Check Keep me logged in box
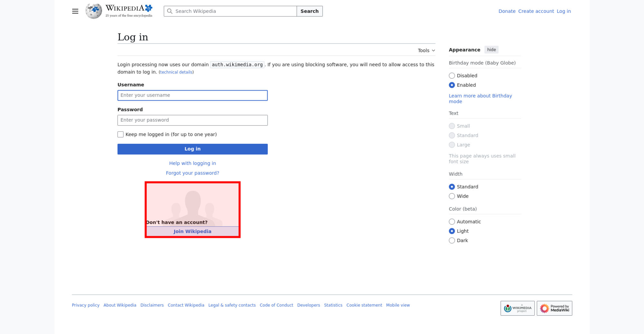The image size is (644, 334). tap(120, 134)
